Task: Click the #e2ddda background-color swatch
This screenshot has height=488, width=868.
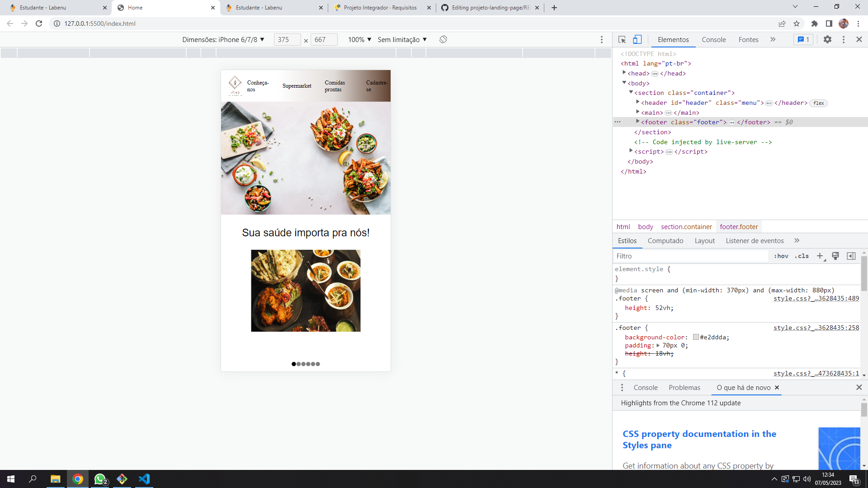Action: (x=696, y=337)
